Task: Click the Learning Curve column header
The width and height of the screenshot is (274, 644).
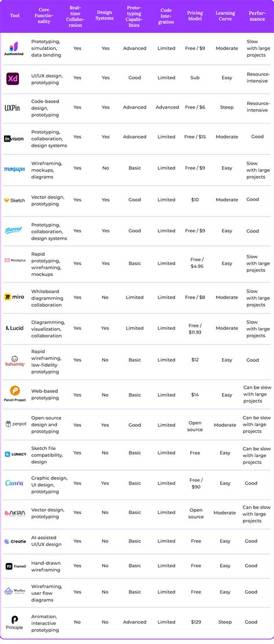Action: pyautogui.click(x=225, y=16)
